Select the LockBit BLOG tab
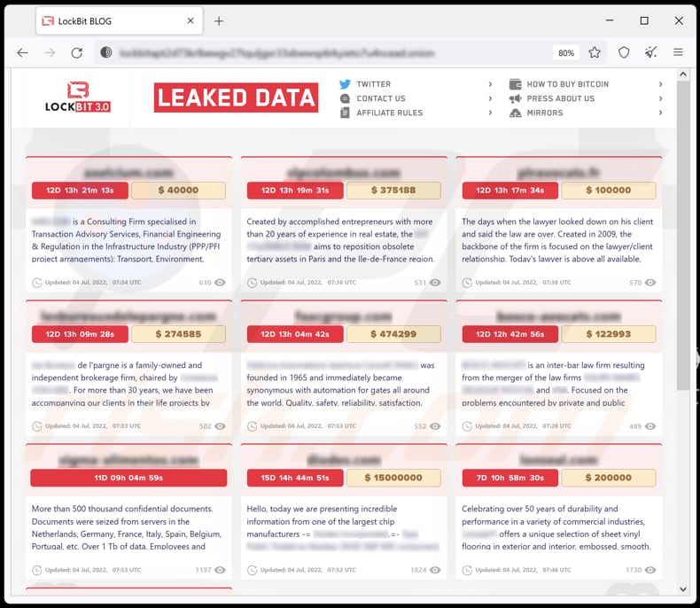The image size is (700, 608). coord(119,21)
